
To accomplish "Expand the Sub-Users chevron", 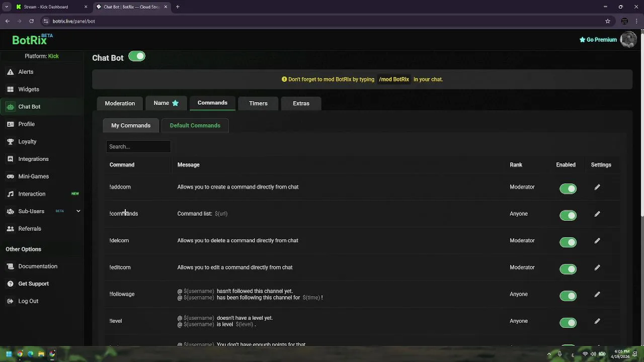I will click(x=78, y=211).
